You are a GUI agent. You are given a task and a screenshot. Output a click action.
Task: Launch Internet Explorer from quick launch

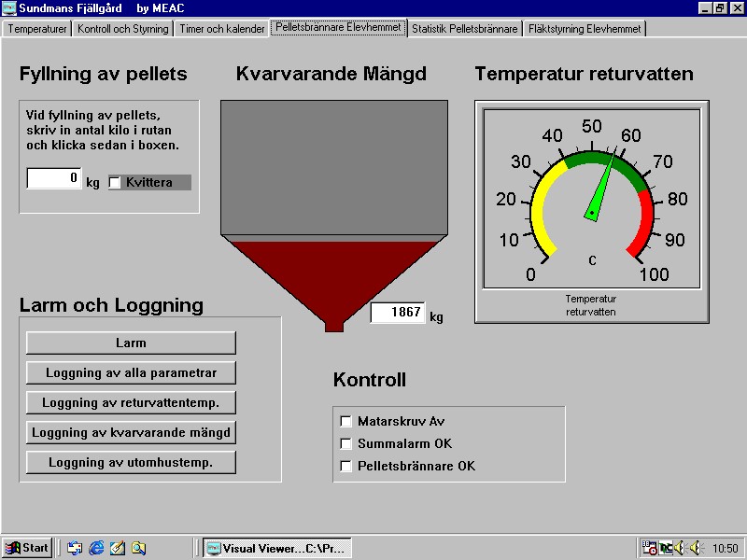point(96,548)
